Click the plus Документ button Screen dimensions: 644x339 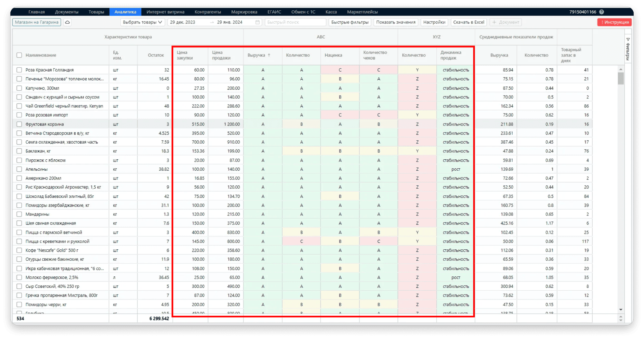coord(505,22)
